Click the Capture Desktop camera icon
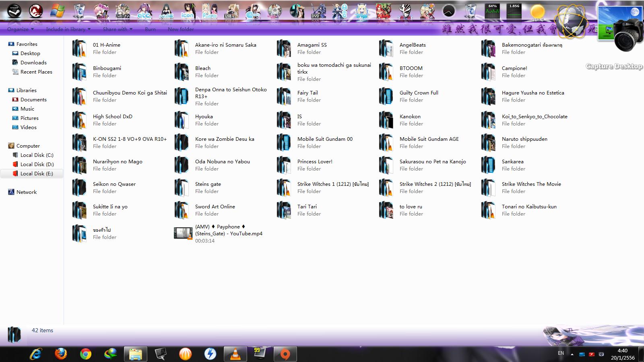This screenshot has height=362, width=644. [x=620, y=29]
